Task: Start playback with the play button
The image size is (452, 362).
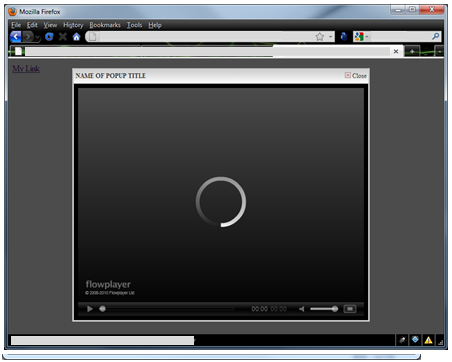Action: point(90,309)
